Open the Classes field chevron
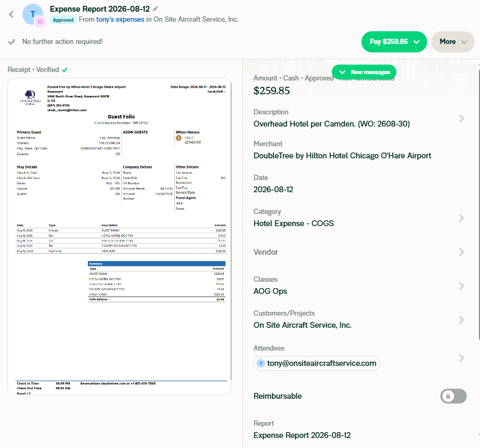Viewport: 480px width, 448px height. 461,286
